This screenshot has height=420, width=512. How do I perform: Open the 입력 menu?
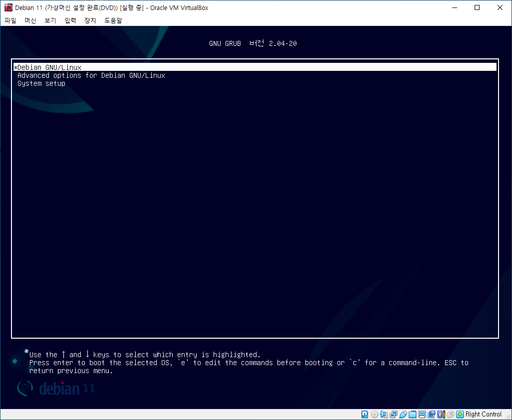70,20
